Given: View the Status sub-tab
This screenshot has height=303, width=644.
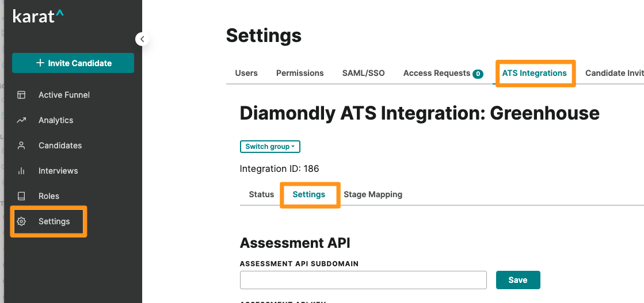Looking at the screenshot, I should [261, 194].
